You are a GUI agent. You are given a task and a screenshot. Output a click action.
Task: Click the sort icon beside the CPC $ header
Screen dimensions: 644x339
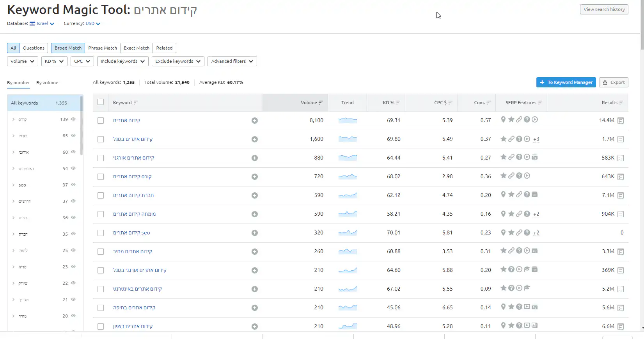[450, 103]
